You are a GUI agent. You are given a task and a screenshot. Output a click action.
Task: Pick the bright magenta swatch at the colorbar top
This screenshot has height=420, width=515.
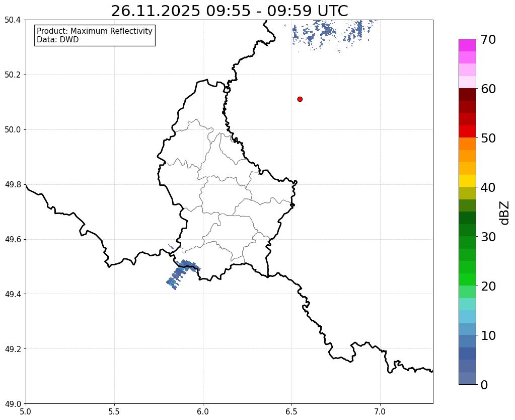pos(467,45)
